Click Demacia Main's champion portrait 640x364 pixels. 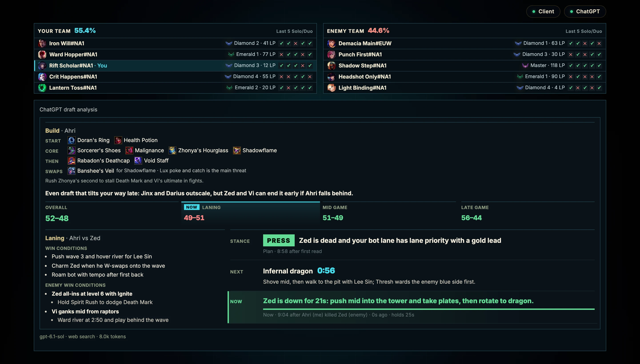pyautogui.click(x=331, y=44)
